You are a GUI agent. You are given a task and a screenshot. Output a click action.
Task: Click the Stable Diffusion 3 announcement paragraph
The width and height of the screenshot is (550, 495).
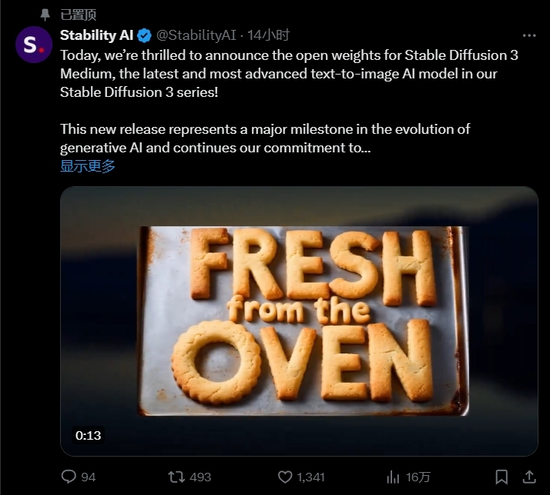point(289,74)
